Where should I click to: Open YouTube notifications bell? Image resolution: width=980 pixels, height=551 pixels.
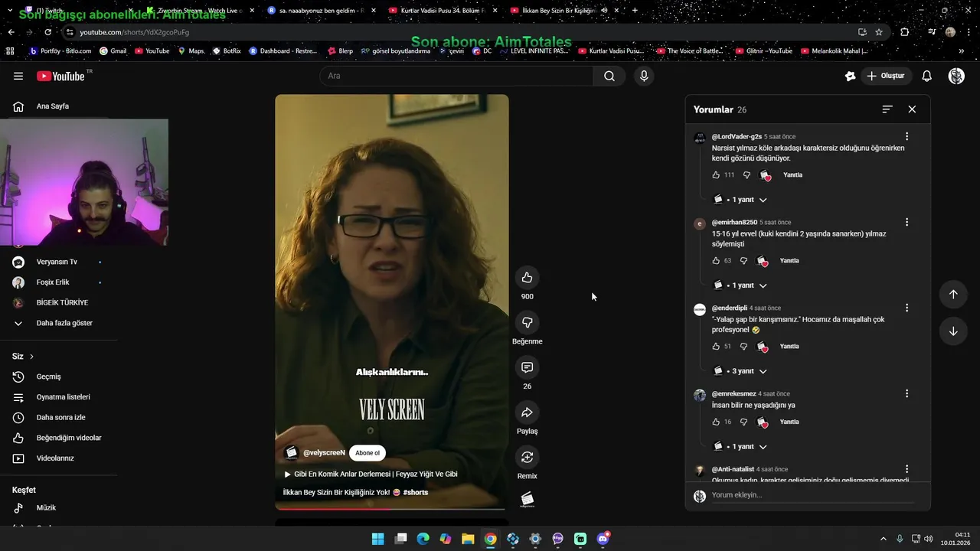coord(926,76)
